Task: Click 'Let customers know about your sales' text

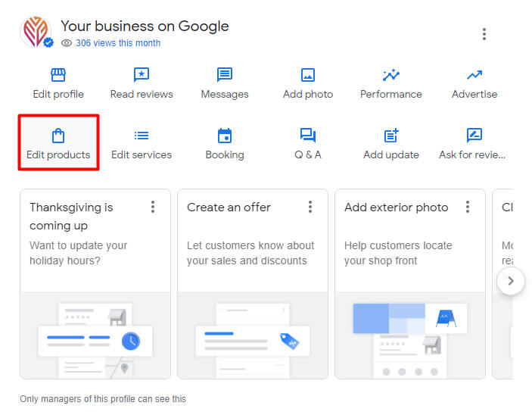Action: [250, 253]
